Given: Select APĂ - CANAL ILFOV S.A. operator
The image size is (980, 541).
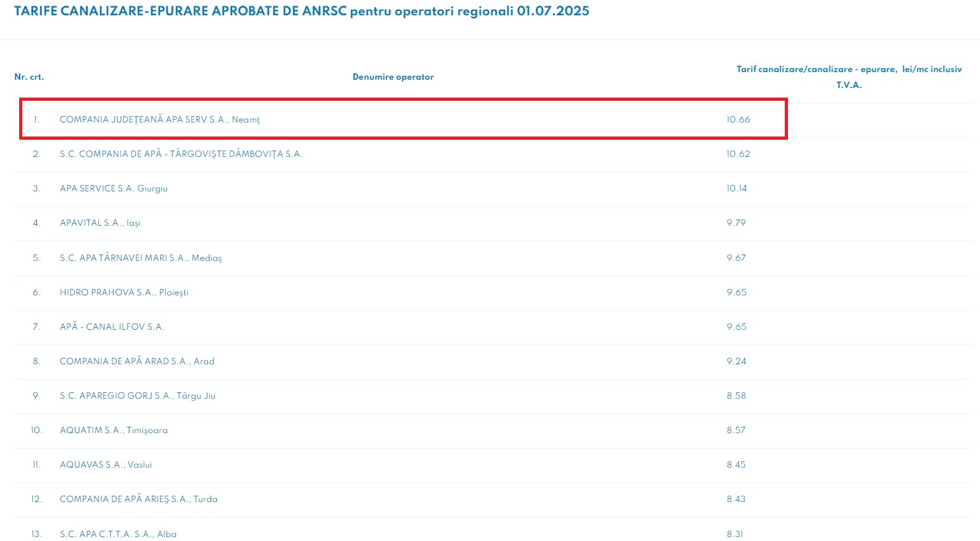Looking at the screenshot, I should (x=112, y=327).
